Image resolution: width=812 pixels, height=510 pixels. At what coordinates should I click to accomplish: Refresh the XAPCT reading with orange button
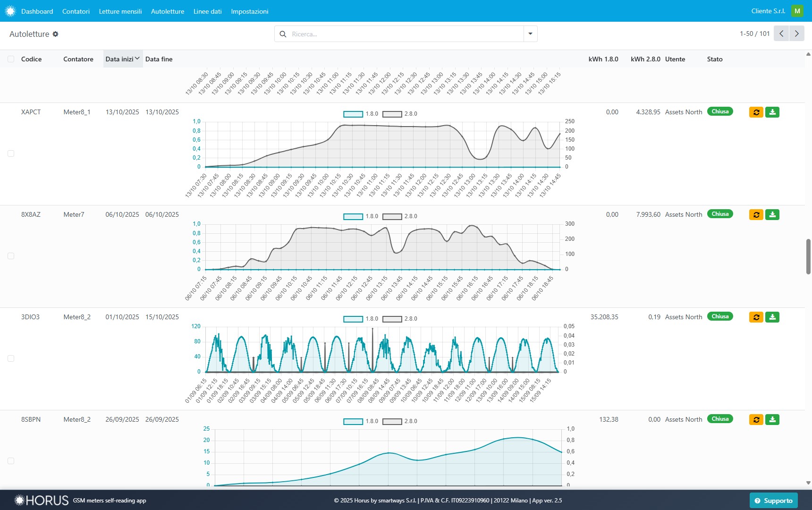(756, 112)
